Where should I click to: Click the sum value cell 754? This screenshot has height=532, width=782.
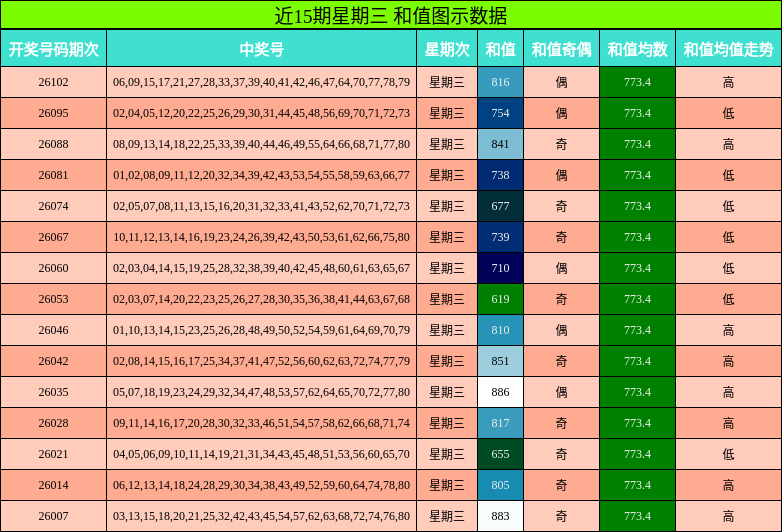500,113
